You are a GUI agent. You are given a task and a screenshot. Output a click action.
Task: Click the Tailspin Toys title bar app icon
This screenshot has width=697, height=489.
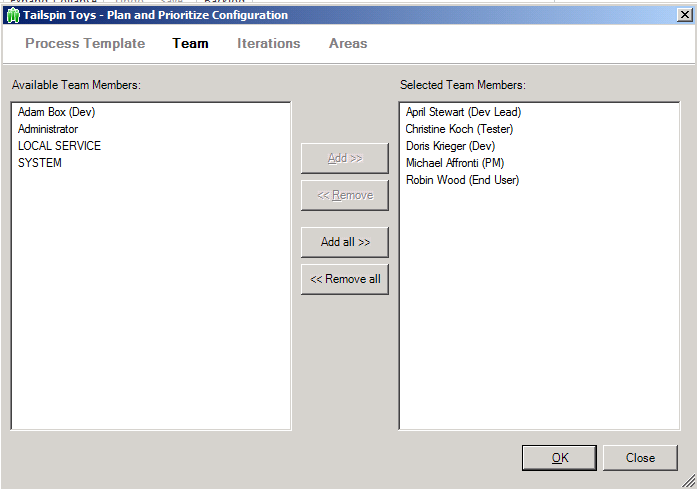tap(13, 16)
